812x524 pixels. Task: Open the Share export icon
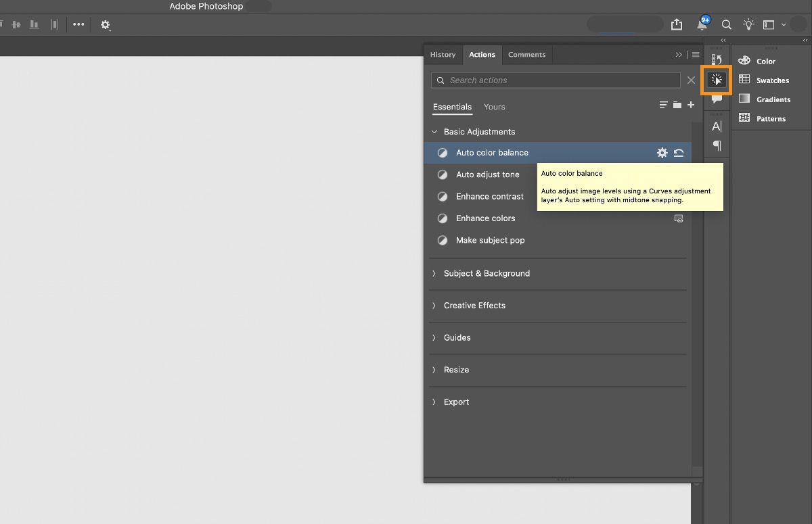[677, 24]
